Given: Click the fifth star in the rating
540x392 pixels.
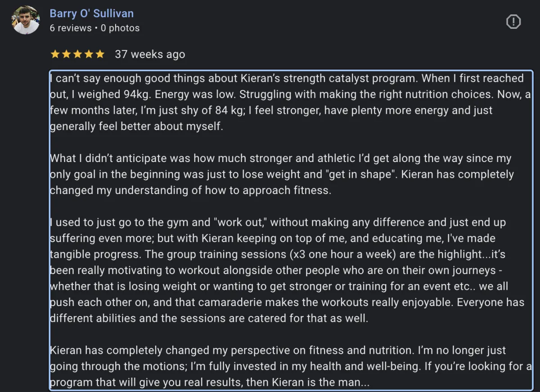Looking at the screenshot, I should (x=100, y=54).
